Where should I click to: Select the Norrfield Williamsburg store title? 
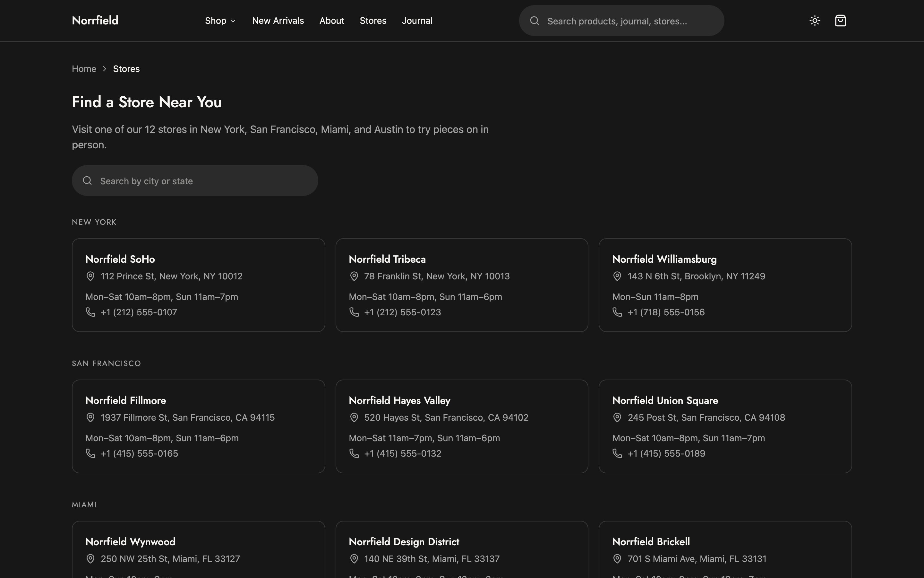664,259
